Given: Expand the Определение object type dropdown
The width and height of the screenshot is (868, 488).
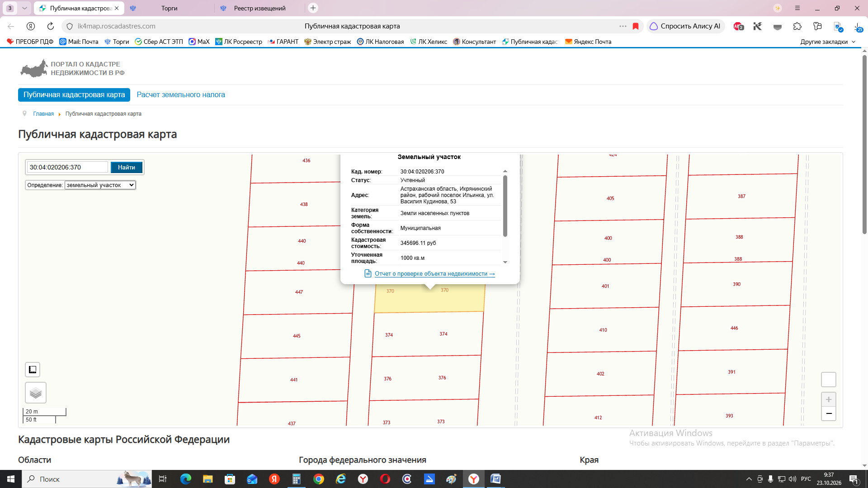Looking at the screenshot, I should tap(100, 185).
